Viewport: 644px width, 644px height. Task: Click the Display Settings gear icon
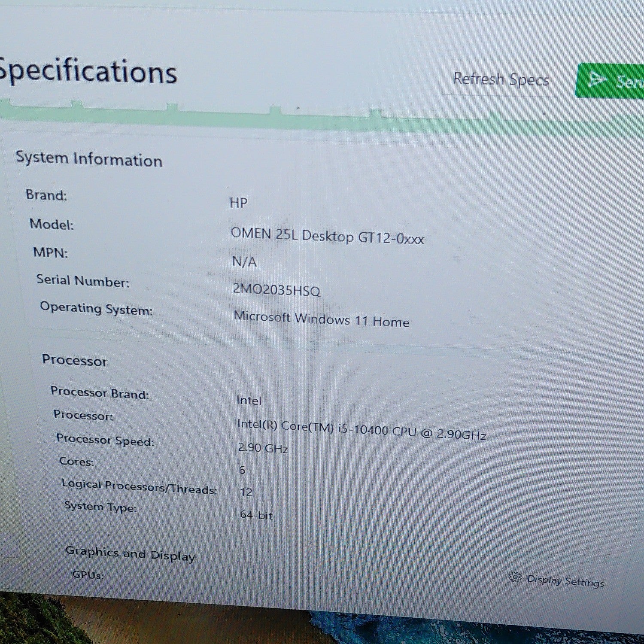point(515,577)
